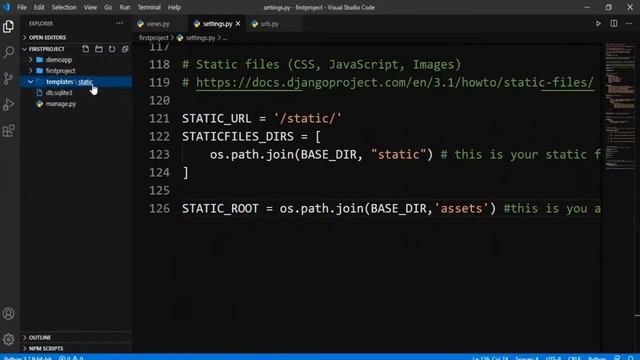Switch to the views.py tab
The height and width of the screenshot is (360, 640).
coord(160,24)
